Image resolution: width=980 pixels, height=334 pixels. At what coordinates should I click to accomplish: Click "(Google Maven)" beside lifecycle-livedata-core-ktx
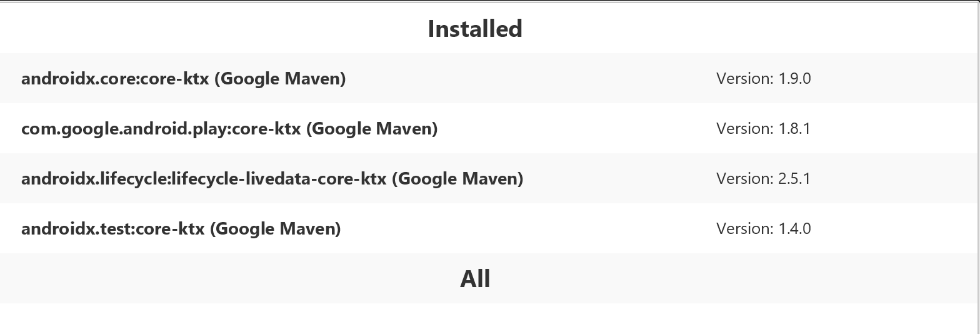point(457,179)
